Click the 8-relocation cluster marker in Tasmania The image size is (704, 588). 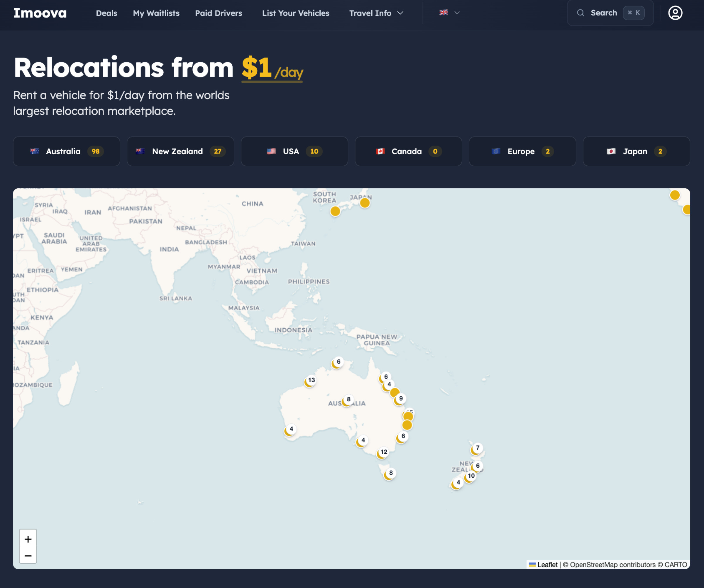tap(390, 474)
